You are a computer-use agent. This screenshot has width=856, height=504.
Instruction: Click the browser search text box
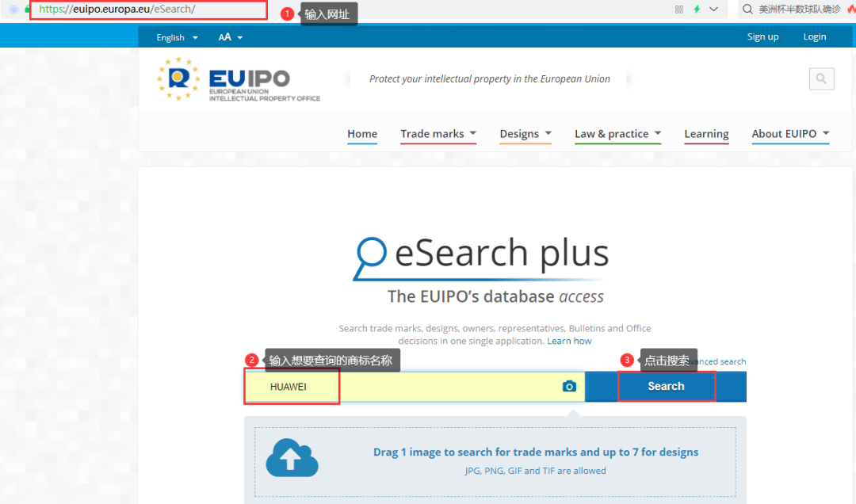click(799, 10)
